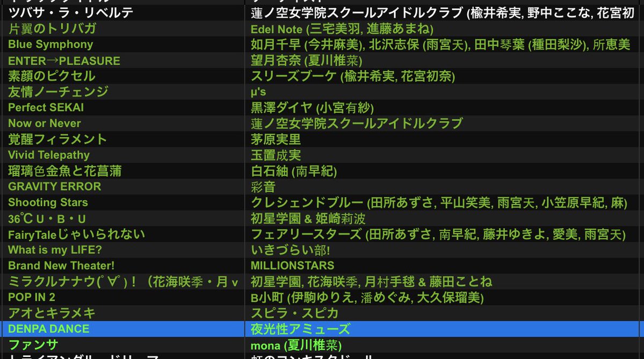Select Vivid Telepathy in the list
The image size is (644, 359).
tap(49, 155)
